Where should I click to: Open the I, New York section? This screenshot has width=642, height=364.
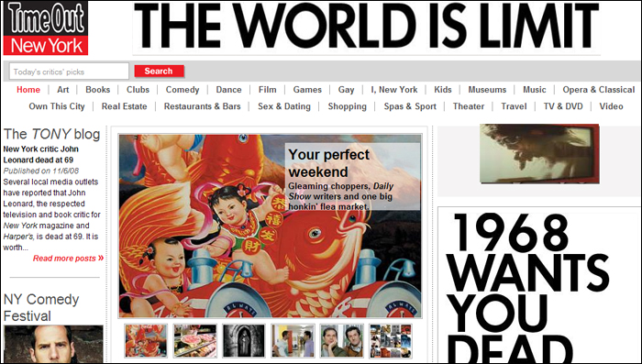coord(393,90)
